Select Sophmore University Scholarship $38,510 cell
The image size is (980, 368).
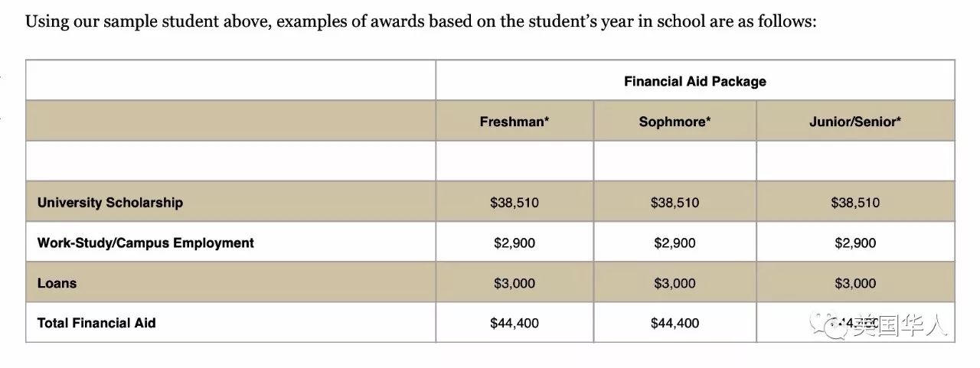pos(675,203)
